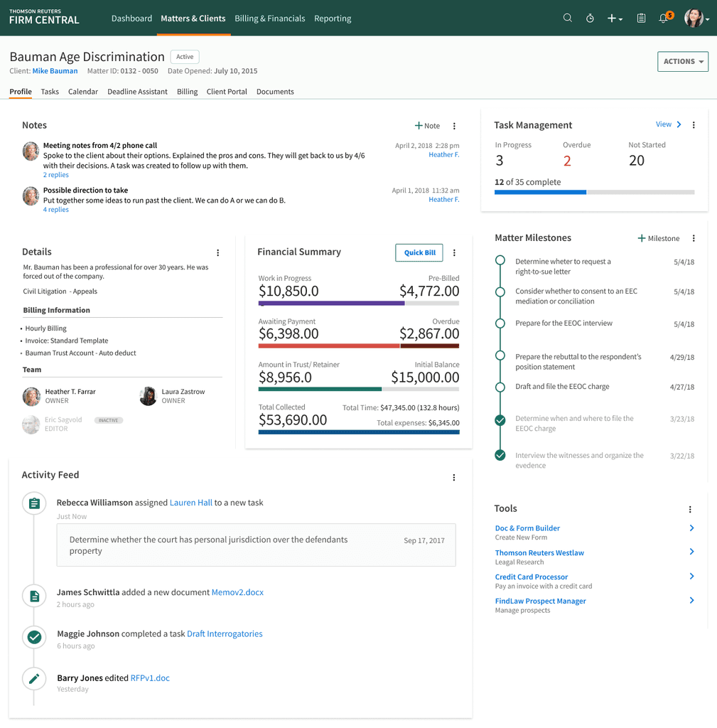Image resolution: width=717 pixels, height=728 pixels.
Task: Mark Draft and file EEOC charge complete
Action: (500, 387)
